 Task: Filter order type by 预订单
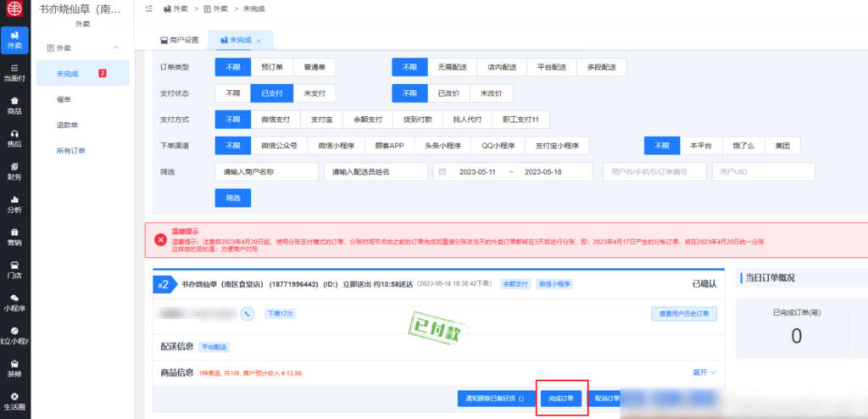(x=272, y=67)
